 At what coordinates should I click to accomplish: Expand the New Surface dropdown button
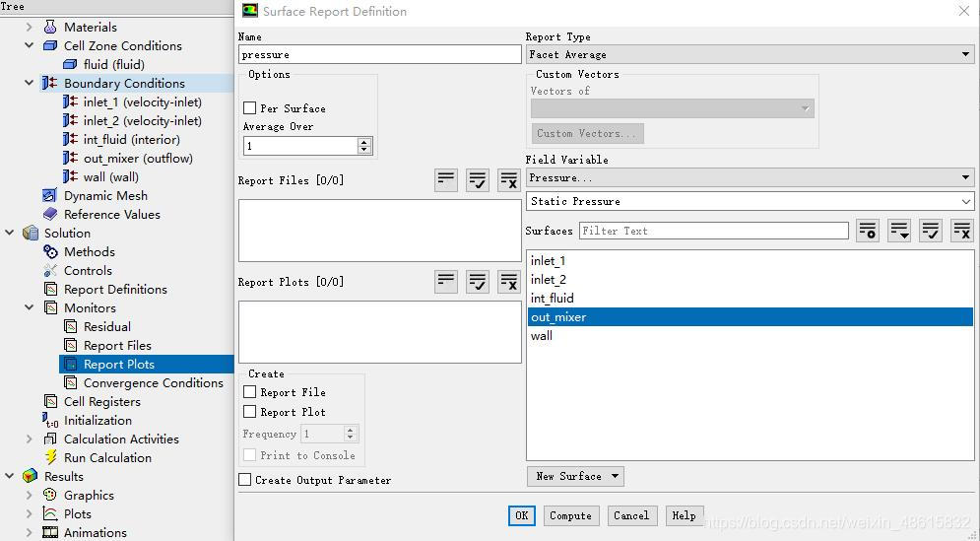coord(575,476)
